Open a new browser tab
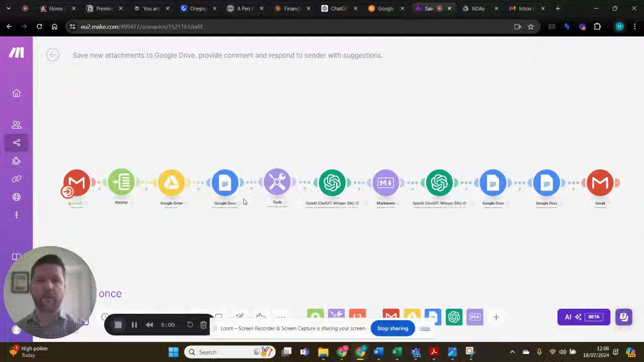Screen dimensions: 644x362 557,9
